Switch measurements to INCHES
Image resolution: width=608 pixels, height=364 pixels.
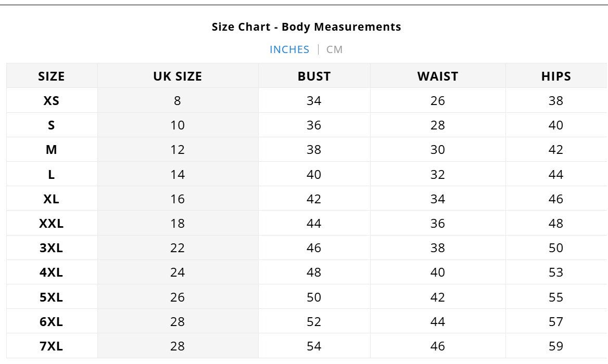click(x=289, y=49)
